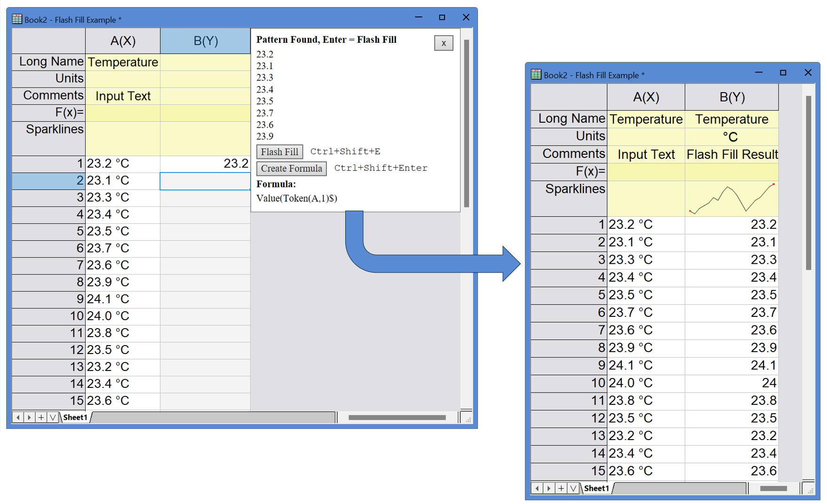Screen dimensions: 827x504
Task: Click the empty B cell in row 2
Action: click(x=205, y=181)
